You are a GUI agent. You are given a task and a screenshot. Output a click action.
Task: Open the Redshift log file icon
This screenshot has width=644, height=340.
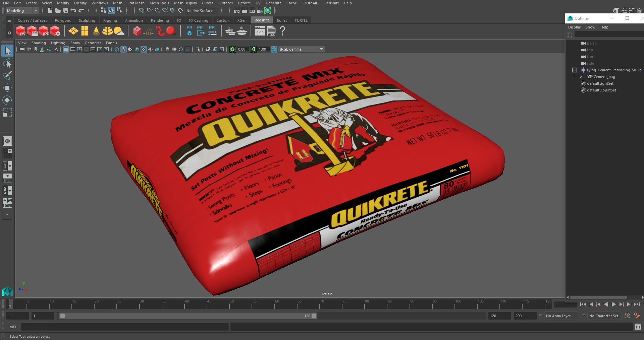tap(271, 31)
